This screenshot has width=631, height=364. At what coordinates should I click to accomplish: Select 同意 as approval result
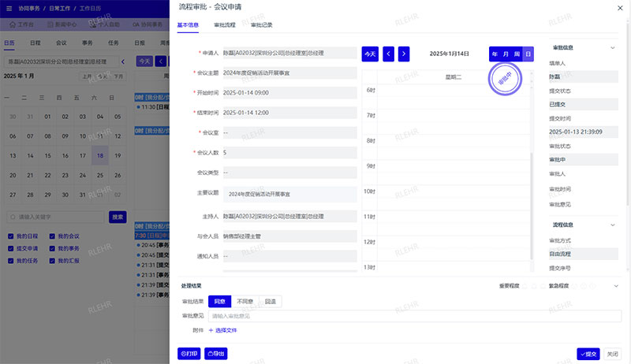pos(220,301)
